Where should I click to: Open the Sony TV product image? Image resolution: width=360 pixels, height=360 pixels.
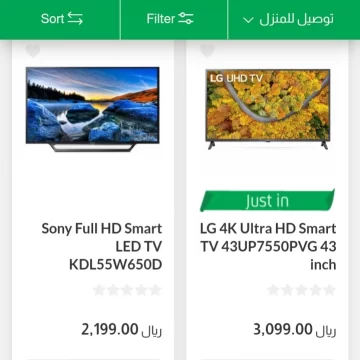tap(93, 109)
